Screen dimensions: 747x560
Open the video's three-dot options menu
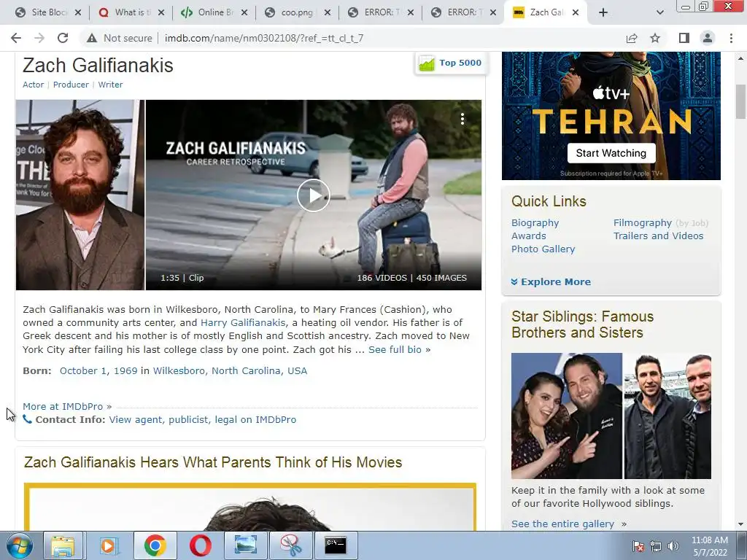point(462,119)
